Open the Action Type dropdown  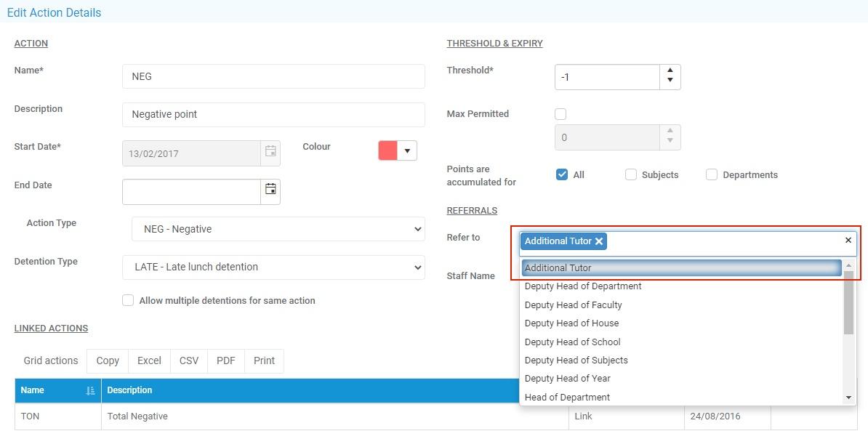(278, 229)
